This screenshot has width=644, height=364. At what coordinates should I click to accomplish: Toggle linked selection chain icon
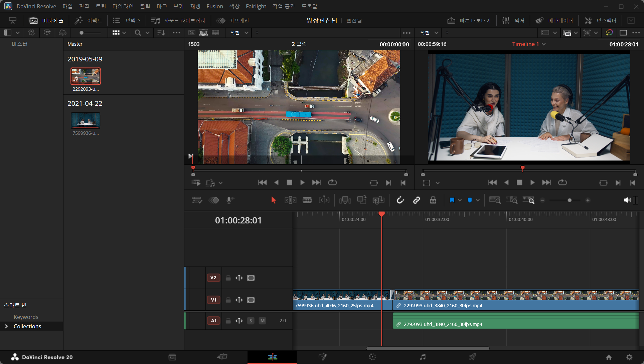(x=416, y=200)
